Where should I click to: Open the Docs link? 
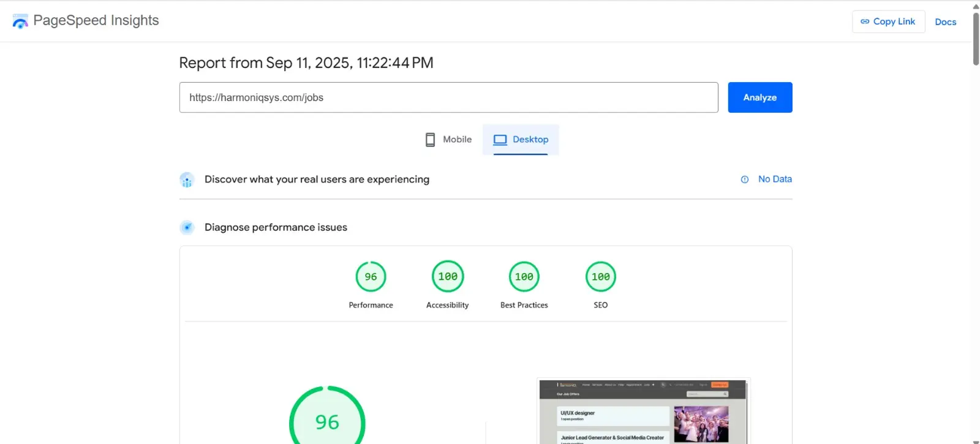[x=945, y=22]
